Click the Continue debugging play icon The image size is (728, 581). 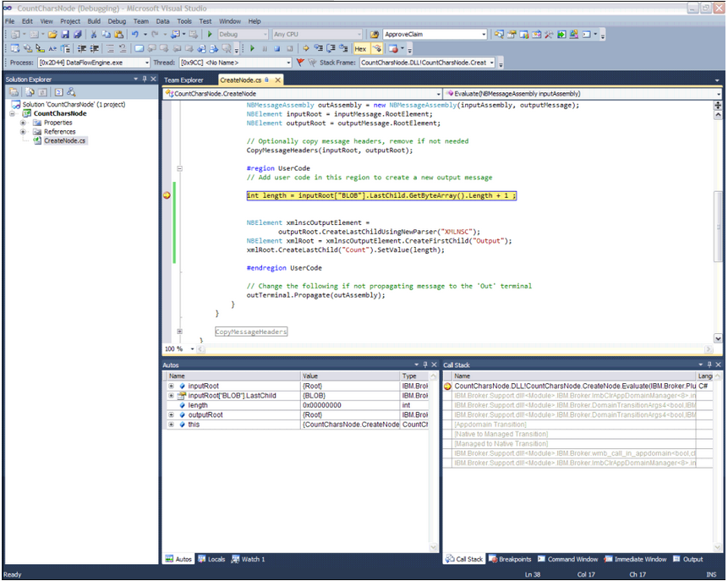pyautogui.click(x=251, y=49)
